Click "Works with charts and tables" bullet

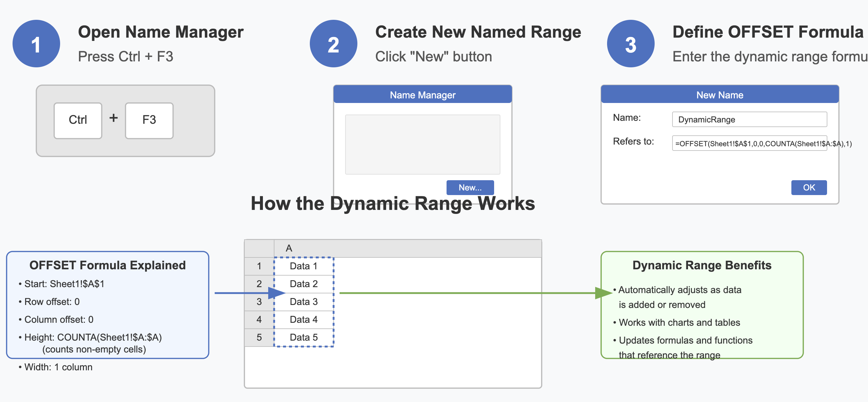coord(677,323)
